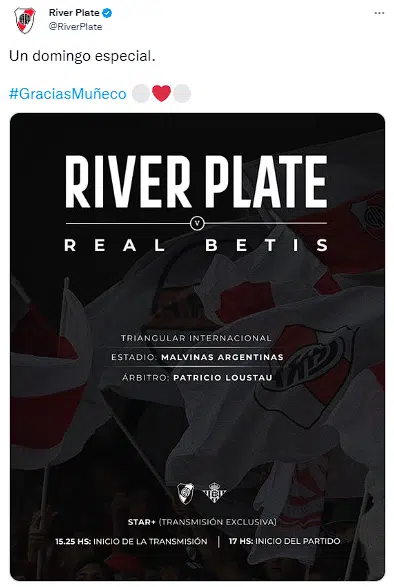Open the #GraciasMuñeco hashtag
Viewport: 394px width, 587px height.
pos(68,94)
